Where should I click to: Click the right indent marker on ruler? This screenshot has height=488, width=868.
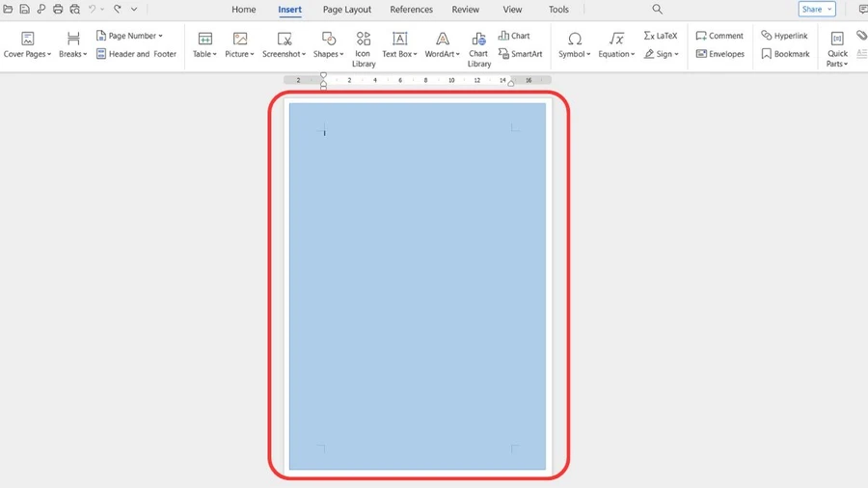[511, 83]
